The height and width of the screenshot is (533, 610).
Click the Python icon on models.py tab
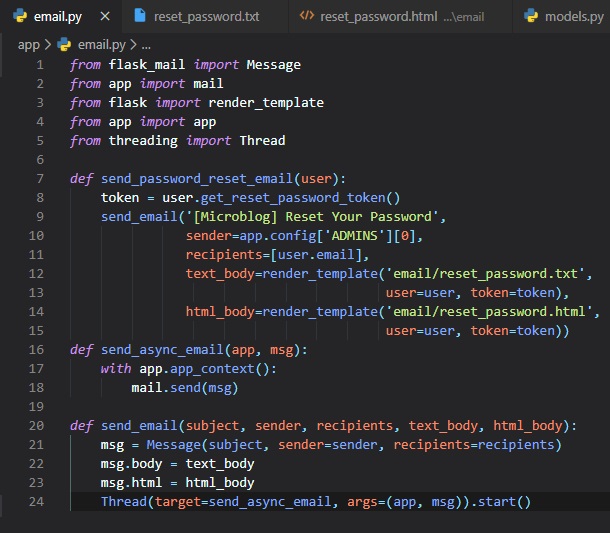click(x=529, y=16)
